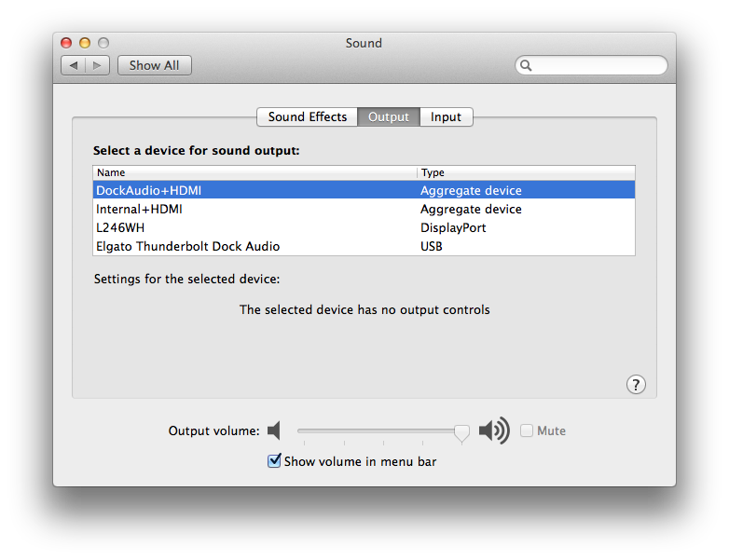This screenshot has height=560, width=729.
Task: Open help with the question mark button
Action: click(636, 384)
